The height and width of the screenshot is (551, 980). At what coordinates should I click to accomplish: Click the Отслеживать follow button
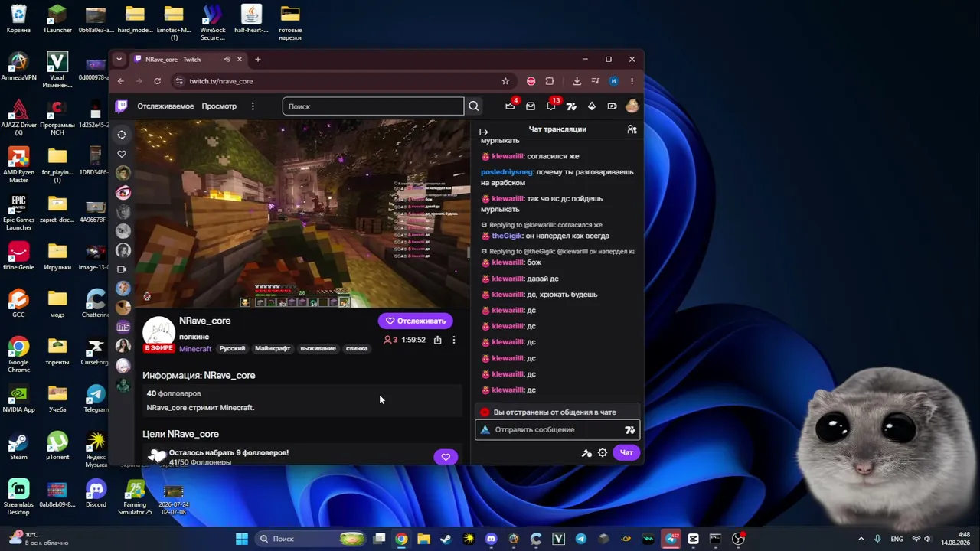tap(415, 321)
